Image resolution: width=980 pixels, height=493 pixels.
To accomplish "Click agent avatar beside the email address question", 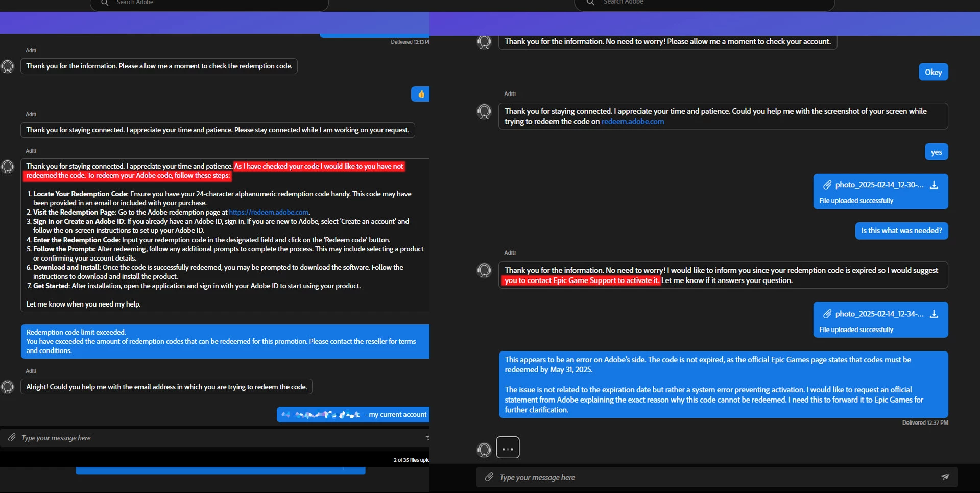I will (x=8, y=387).
